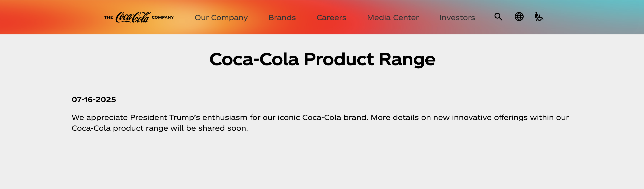Open the Our Company menu
644x189 pixels.
pyautogui.click(x=221, y=17)
